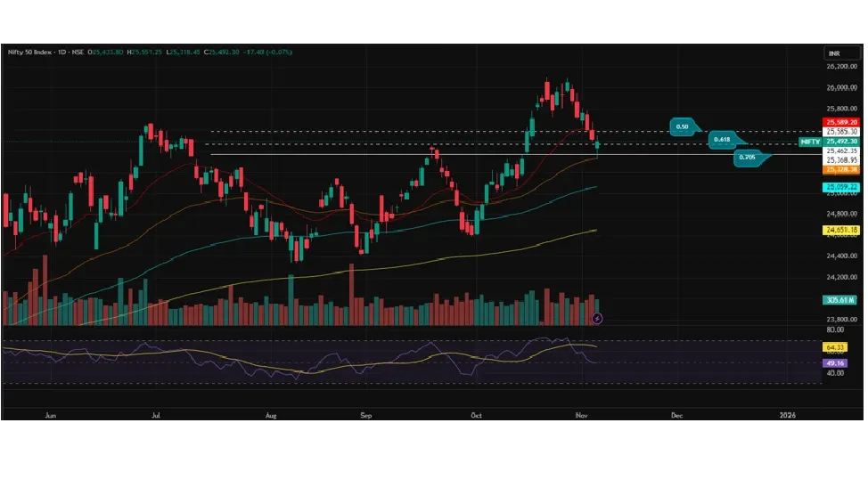Click the 2026 label on time axis
This screenshot has height=488, width=868.
coord(787,415)
